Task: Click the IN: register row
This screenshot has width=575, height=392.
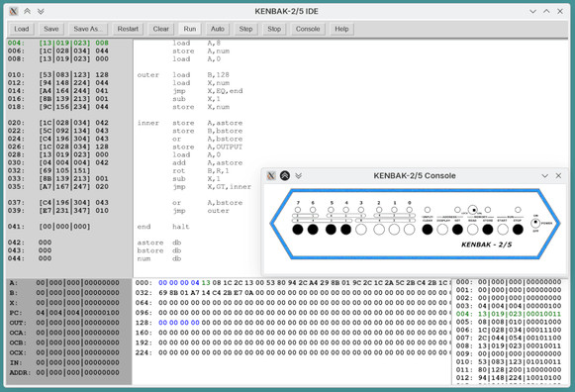Action: (x=64, y=362)
